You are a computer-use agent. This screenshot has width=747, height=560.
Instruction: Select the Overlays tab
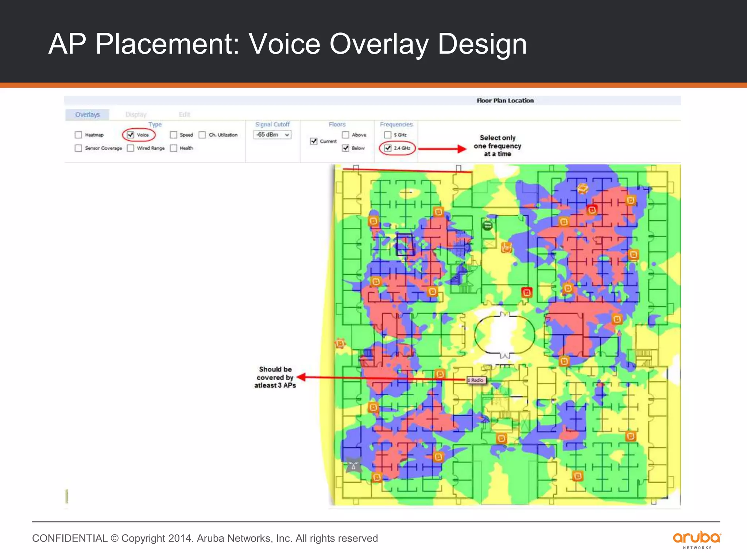coord(87,114)
